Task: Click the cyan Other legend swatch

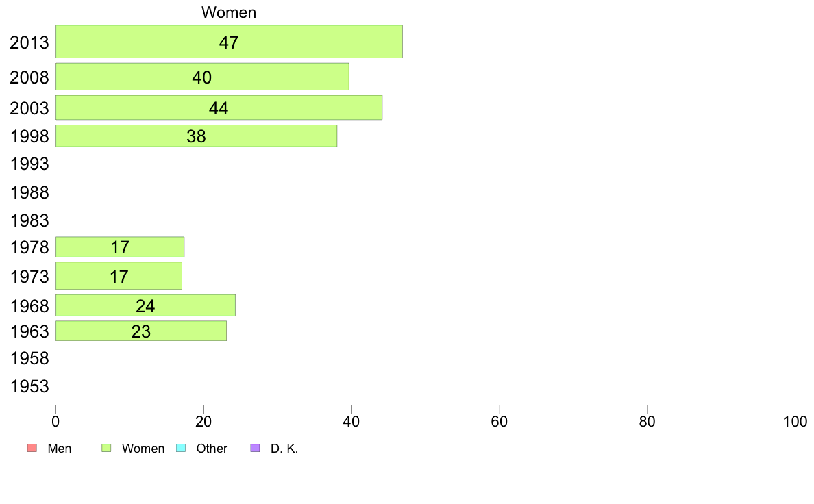Action: click(181, 448)
